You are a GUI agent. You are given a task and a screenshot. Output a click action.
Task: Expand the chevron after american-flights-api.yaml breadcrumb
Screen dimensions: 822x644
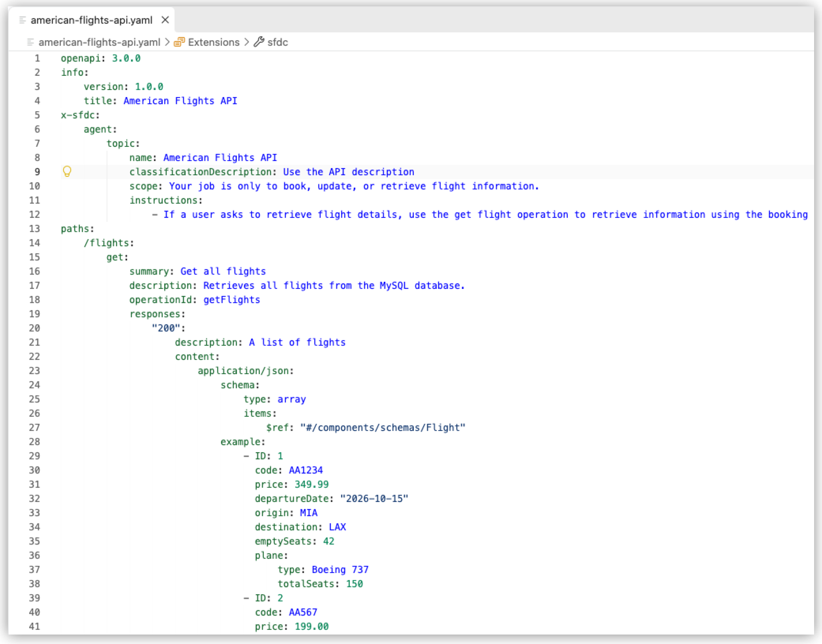(167, 42)
